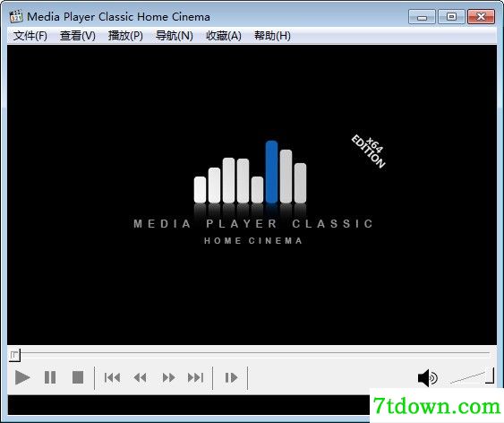The width and height of the screenshot is (504, 423).
Task: Start playback with the Play button
Action: [22, 377]
